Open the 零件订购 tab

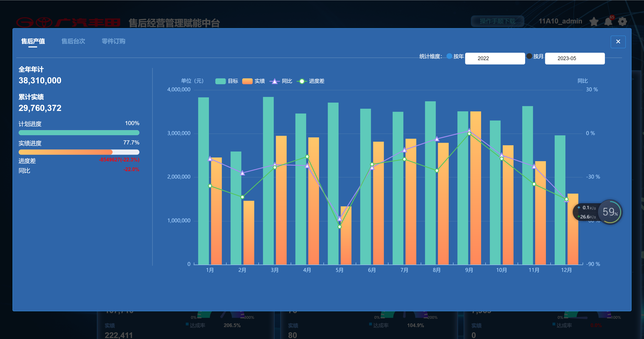point(113,41)
